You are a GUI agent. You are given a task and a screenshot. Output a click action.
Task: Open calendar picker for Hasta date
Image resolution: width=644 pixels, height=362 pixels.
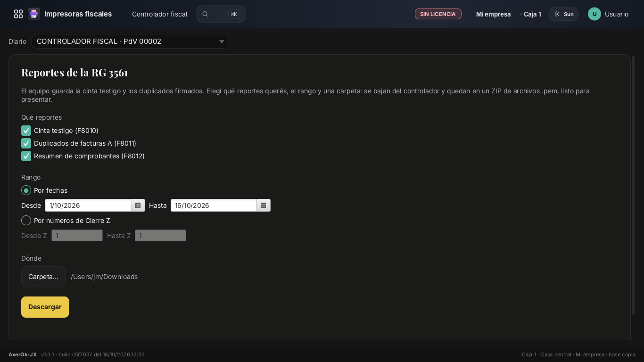[x=264, y=206]
